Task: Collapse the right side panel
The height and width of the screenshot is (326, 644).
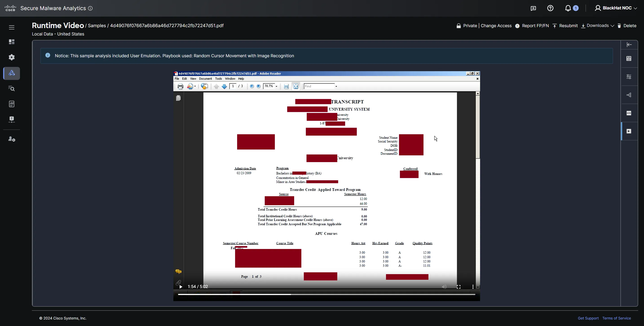Action: pos(629,45)
